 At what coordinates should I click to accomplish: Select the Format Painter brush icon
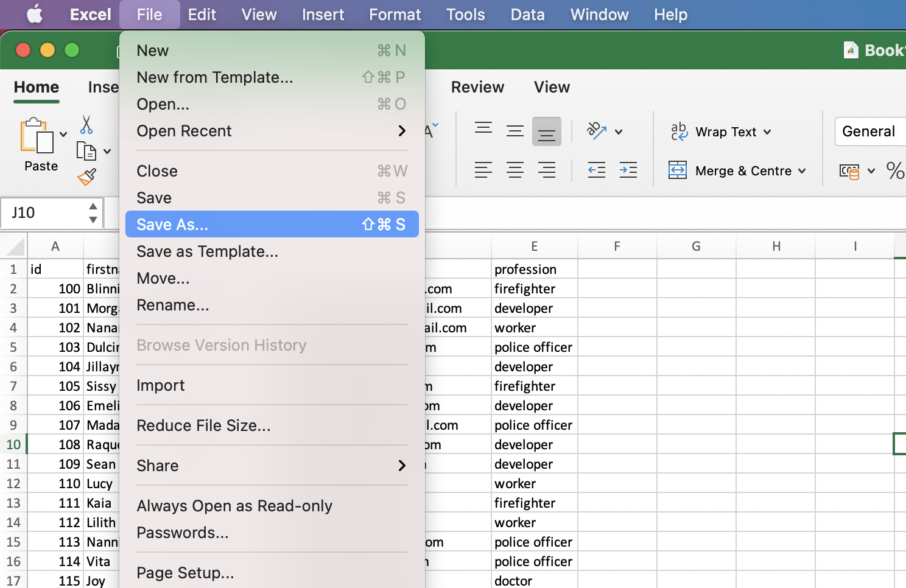click(x=86, y=177)
